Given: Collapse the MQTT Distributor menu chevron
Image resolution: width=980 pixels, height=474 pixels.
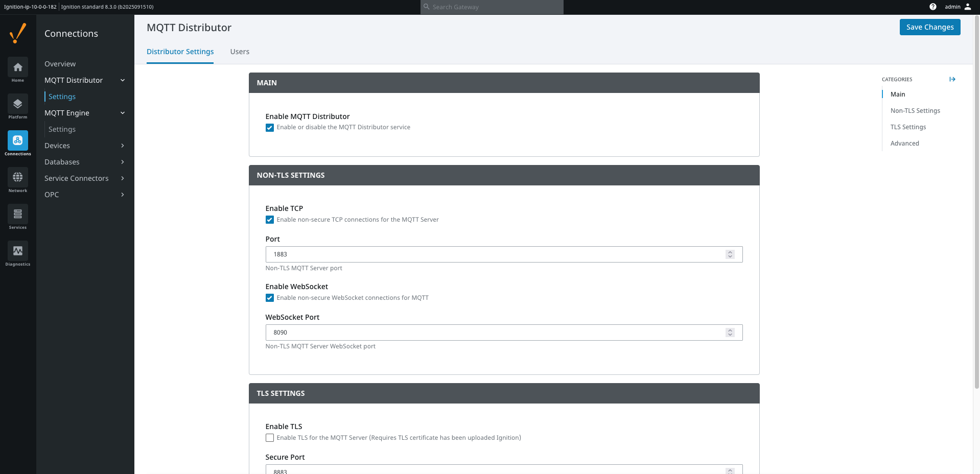Looking at the screenshot, I should (x=123, y=80).
